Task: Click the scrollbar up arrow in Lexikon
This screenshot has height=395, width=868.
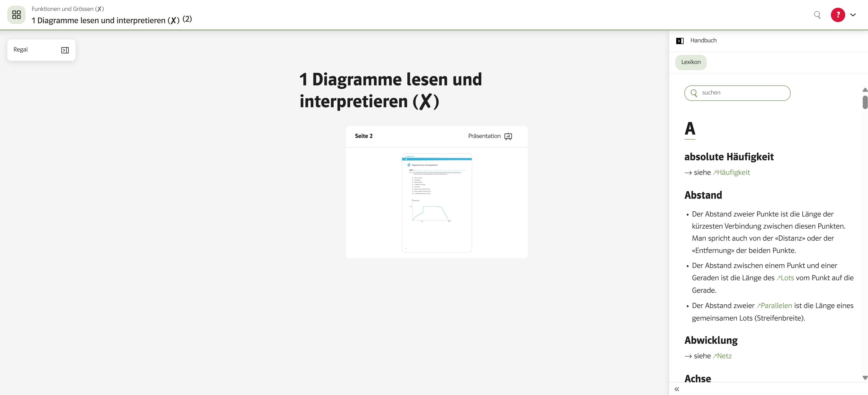Action: pos(865,90)
